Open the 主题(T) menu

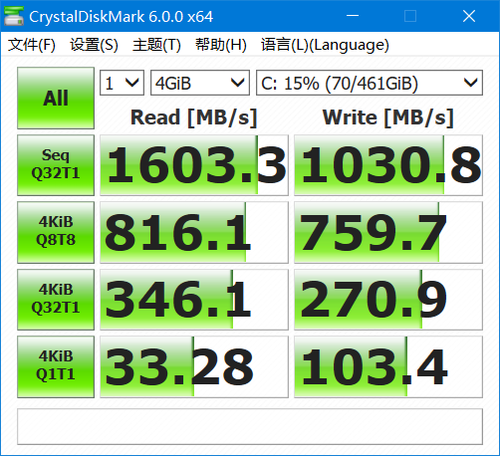pyautogui.click(x=157, y=45)
